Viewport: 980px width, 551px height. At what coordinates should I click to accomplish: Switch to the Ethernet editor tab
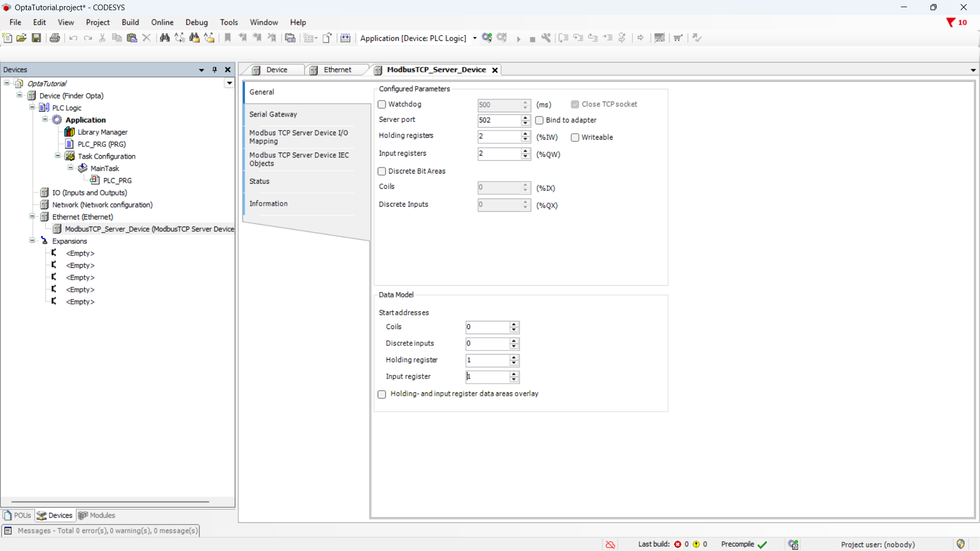coord(337,69)
